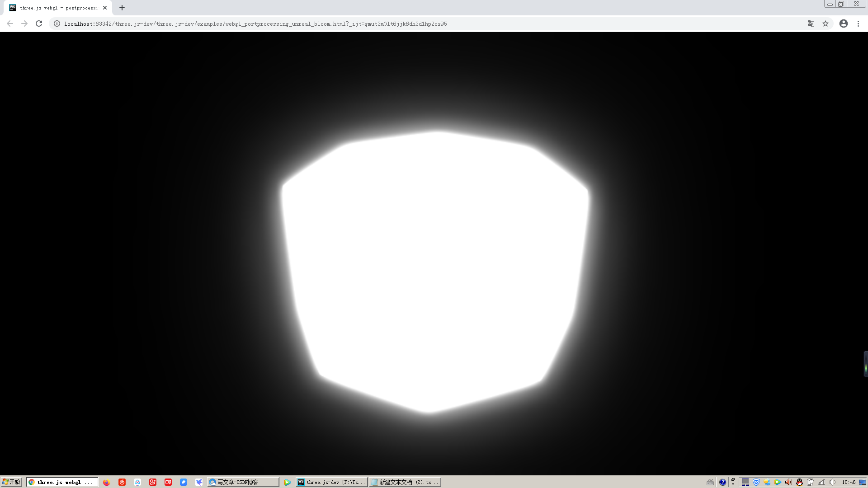Launch NetEase Cloud Music from taskbar
Viewport: 868px width, 488px height.
pos(121,482)
